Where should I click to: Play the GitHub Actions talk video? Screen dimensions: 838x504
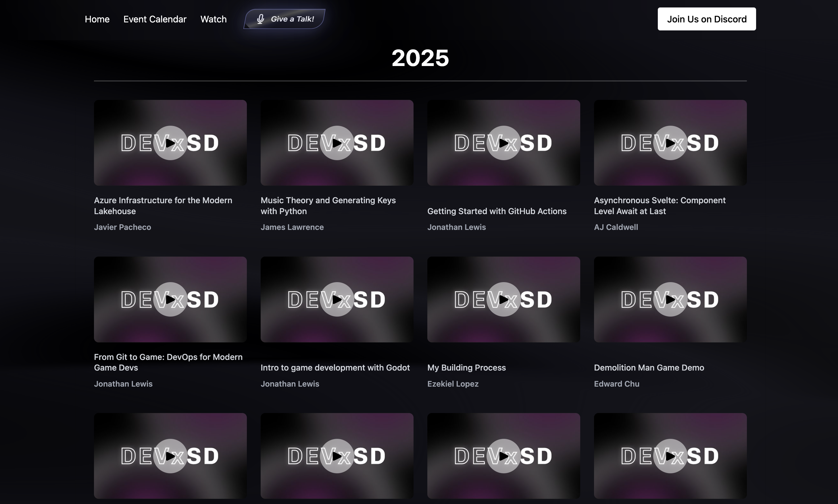pyautogui.click(x=503, y=143)
